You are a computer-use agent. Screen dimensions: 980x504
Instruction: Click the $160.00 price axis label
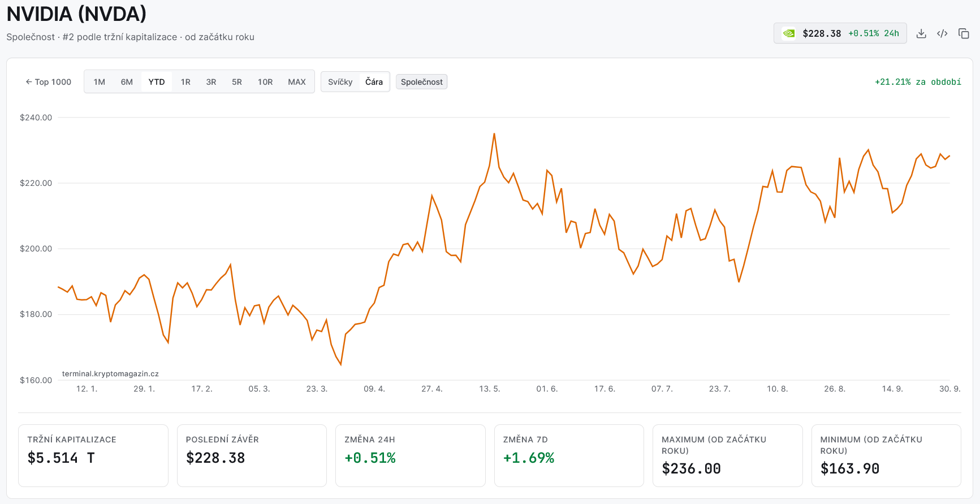[36, 380]
